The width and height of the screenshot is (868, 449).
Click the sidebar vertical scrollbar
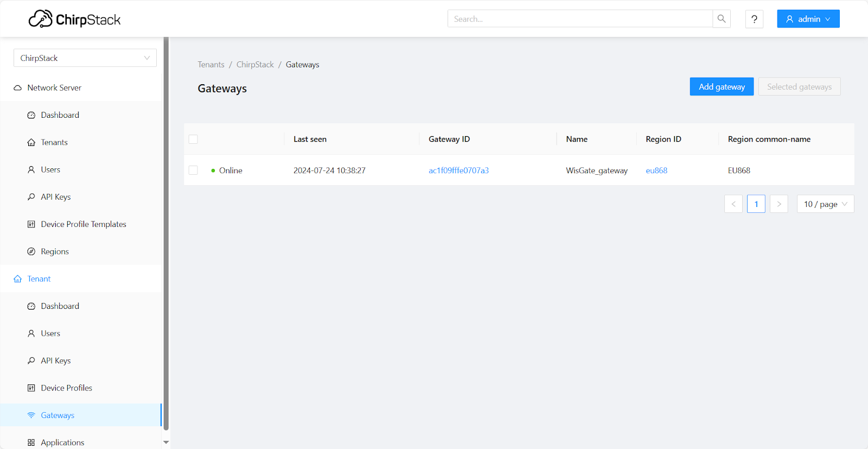[166, 233]
